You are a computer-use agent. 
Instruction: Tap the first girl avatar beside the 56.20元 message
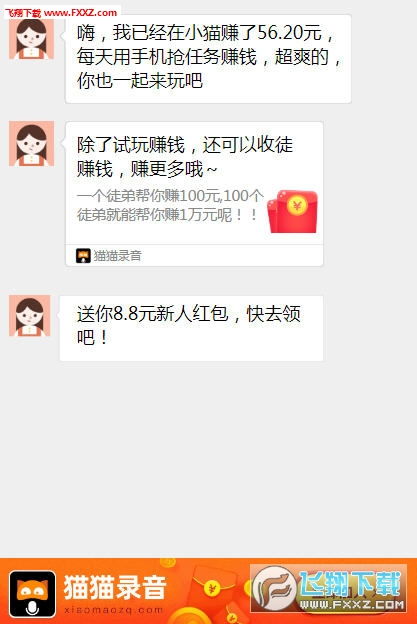31,39
